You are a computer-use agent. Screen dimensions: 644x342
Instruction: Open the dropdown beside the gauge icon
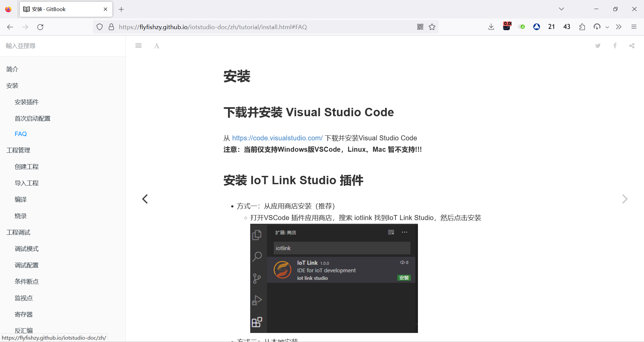click(x=607, y=27)
